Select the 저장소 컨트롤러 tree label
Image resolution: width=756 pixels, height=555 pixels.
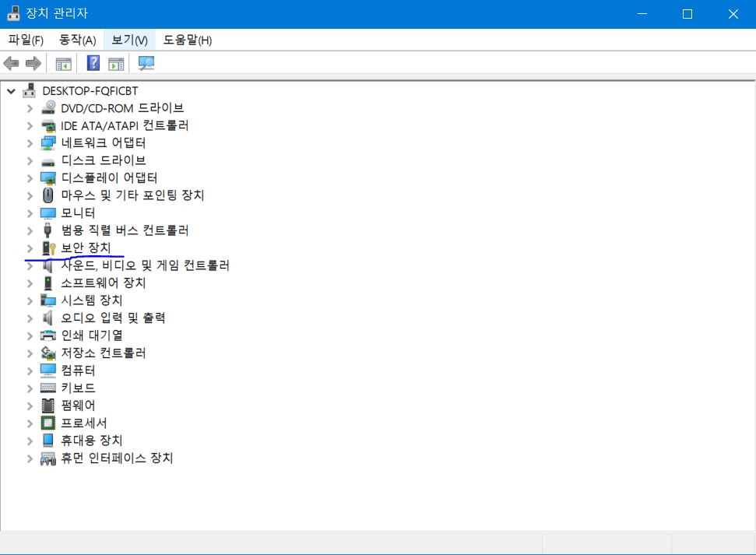(x=104, y=353)
